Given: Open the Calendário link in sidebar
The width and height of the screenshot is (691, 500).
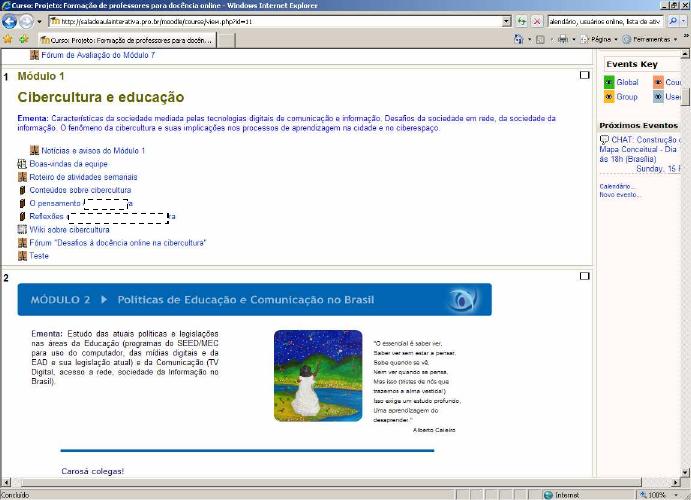Looking at the screenshot, I should click(616, 186).
